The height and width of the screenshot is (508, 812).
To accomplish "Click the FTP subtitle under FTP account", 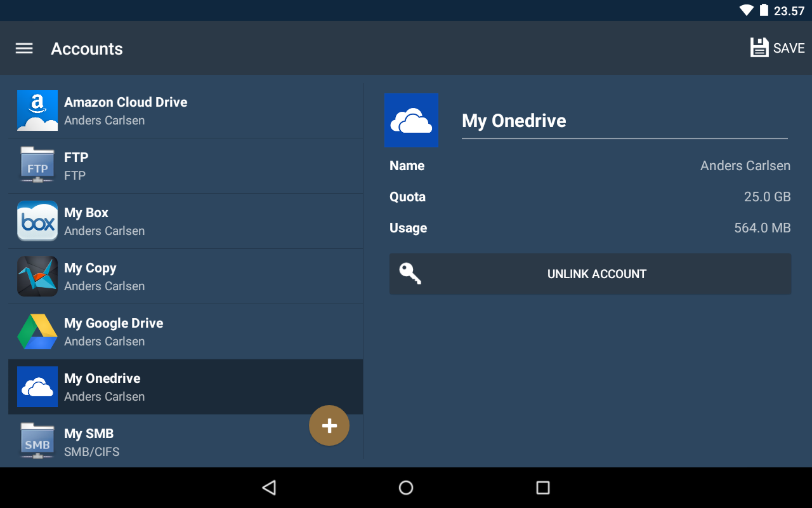I will pyautogui.click(x=75, y=175).
